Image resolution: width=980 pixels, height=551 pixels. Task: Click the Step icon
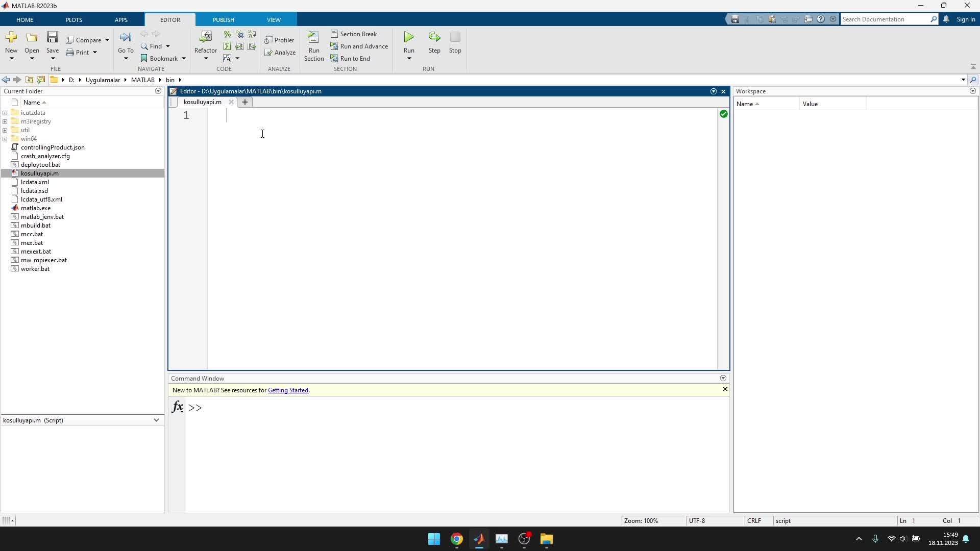click(434, 37)
